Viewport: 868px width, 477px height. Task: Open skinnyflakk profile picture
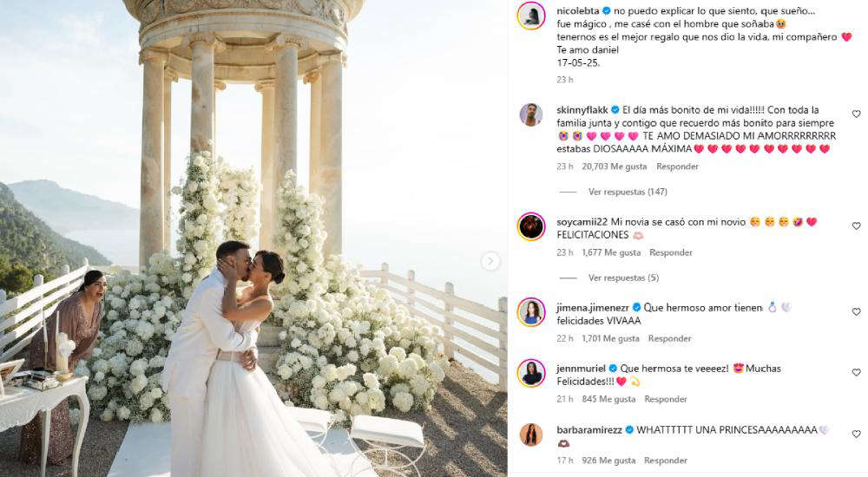pos(531,114)
